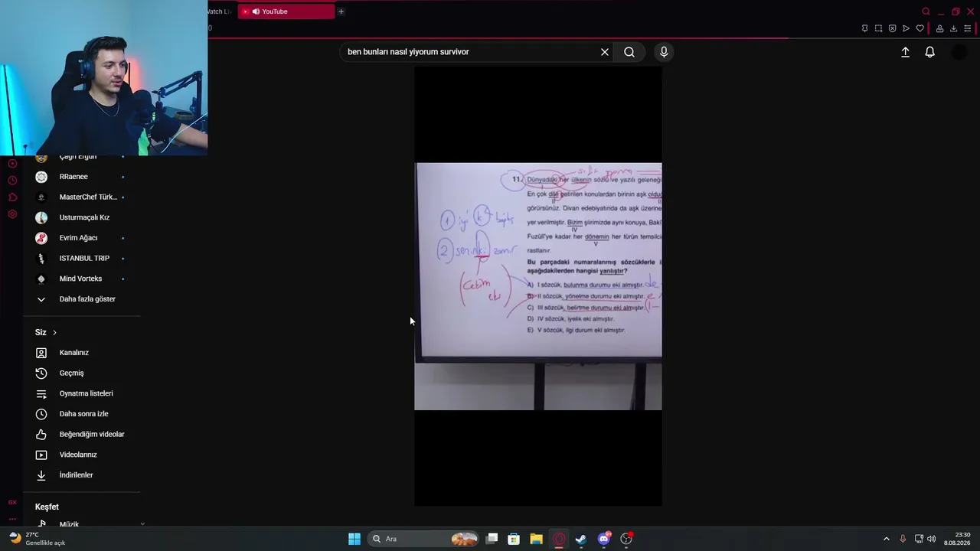Expand the Siz section chevron

tap(54, 332)
